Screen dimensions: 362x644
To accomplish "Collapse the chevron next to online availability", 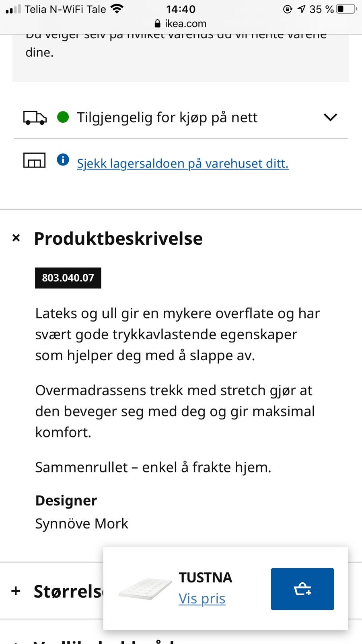I will click(x=330, y=118).
